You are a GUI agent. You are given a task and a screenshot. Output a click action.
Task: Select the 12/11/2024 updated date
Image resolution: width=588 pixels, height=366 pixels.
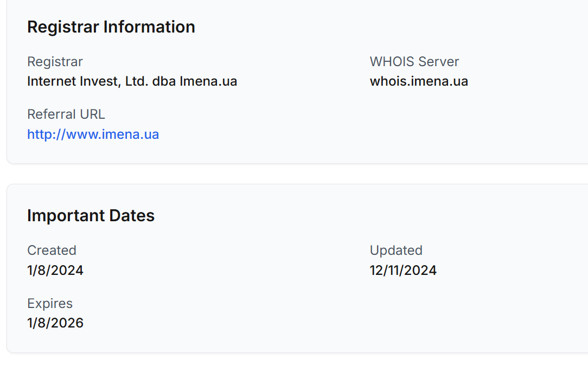(403, 270)
